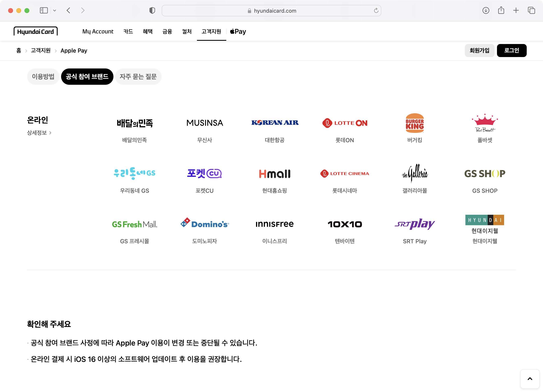
Task: Select the 공식 참여 브랜드 tab
Action: coord(87,77)
